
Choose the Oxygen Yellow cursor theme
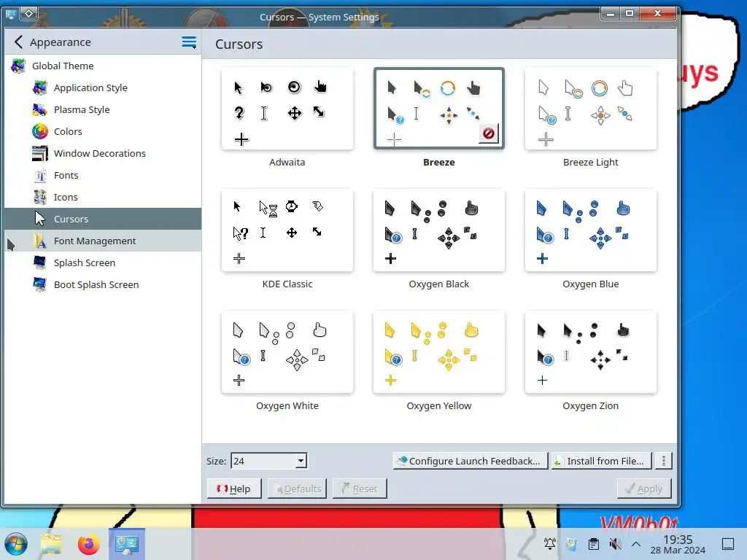pos(438,352)
